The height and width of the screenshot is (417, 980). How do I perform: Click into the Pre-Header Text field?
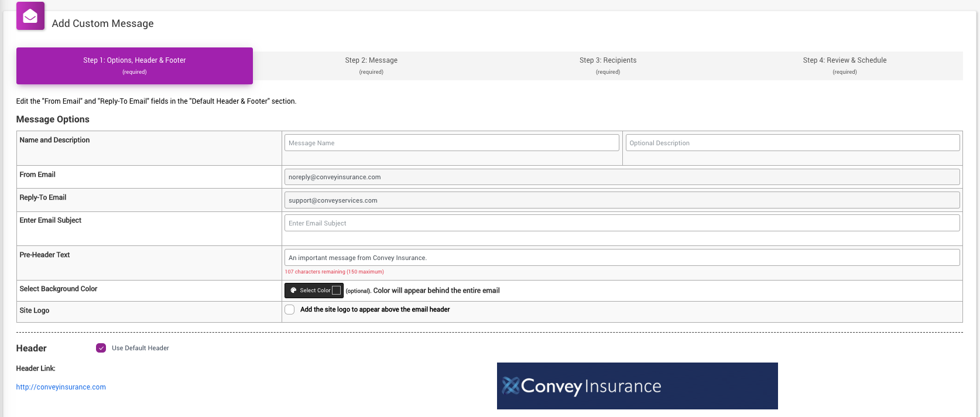click(x=622, y=258)
